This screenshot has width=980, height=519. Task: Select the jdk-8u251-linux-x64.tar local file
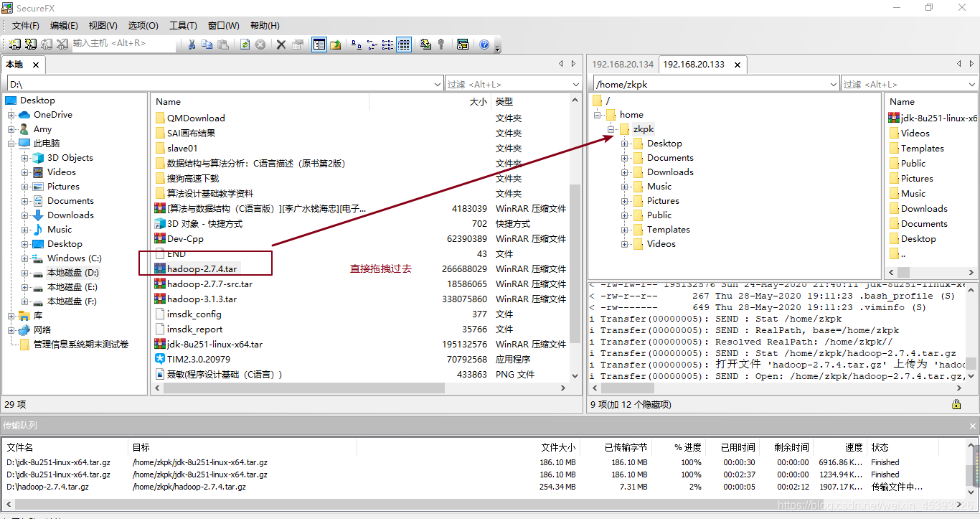point(215,344)
